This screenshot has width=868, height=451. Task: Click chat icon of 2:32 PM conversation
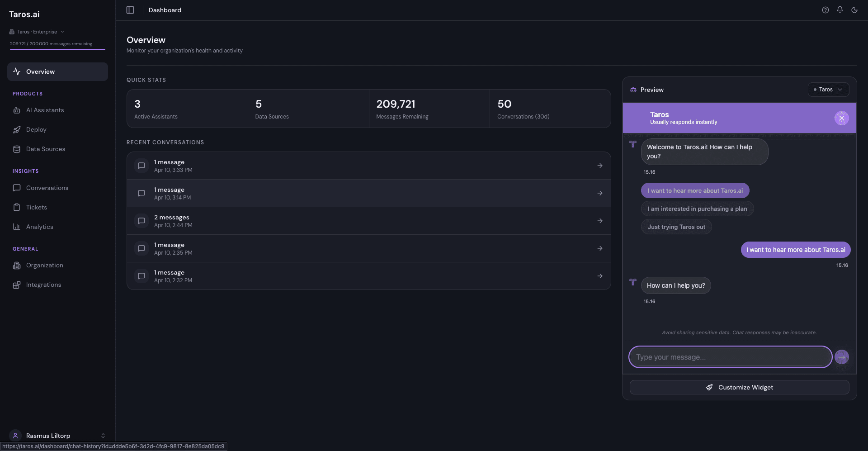142,276
